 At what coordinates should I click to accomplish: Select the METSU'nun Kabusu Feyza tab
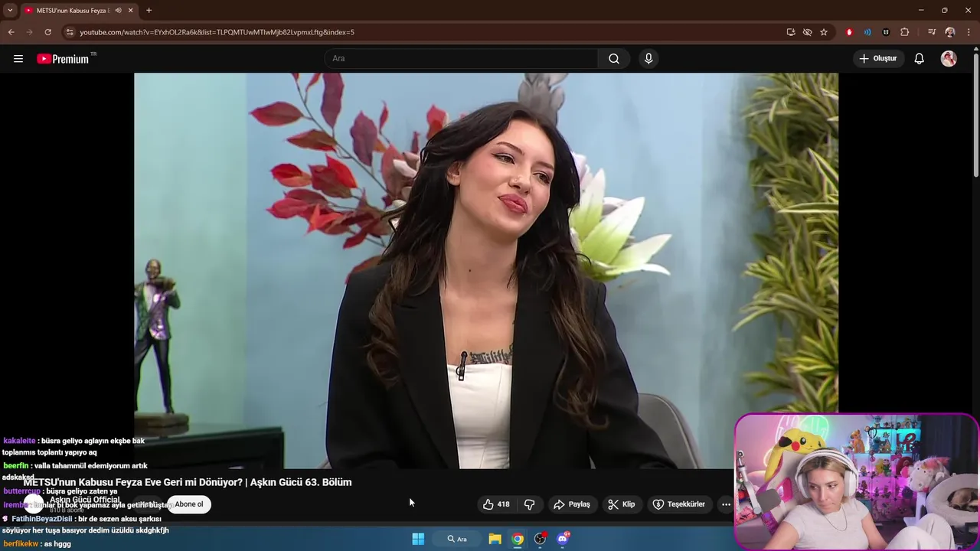click(x=73, y=10)
